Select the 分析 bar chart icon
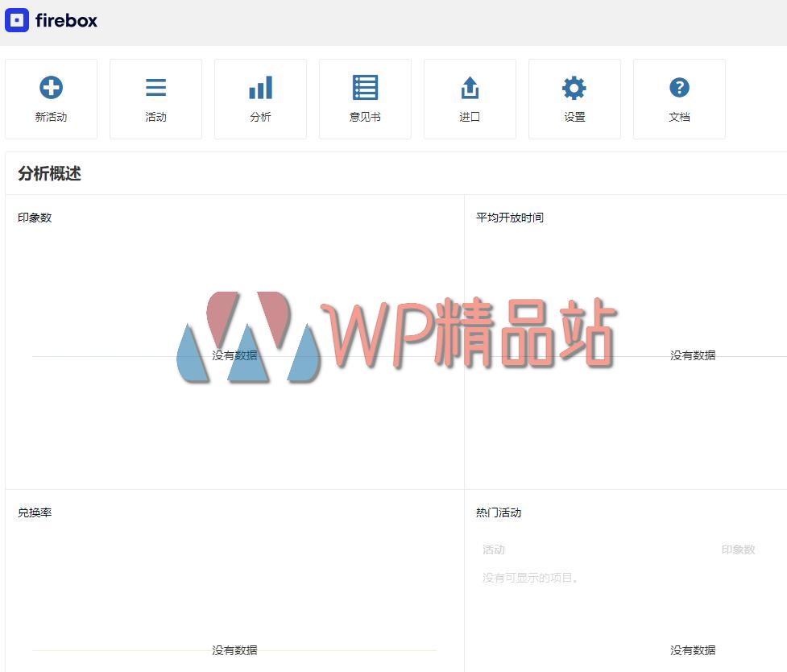The width and height of the screenshot is (787, 672). point(260,85)
